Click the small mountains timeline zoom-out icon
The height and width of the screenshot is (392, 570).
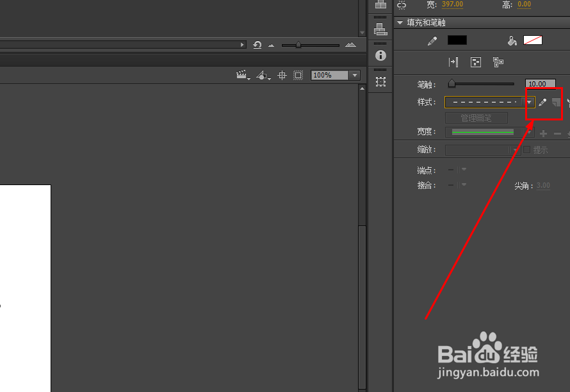(271, 45)
